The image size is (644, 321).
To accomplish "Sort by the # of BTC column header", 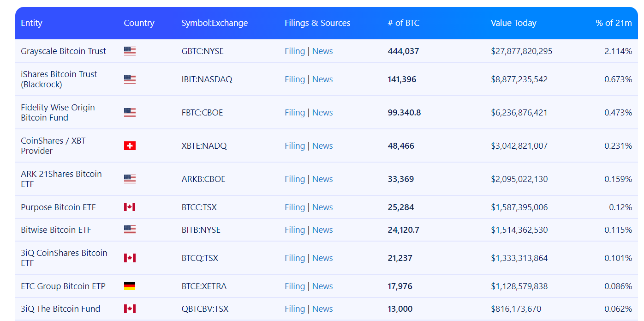I will pyautogui.click(x=404, y=23).
